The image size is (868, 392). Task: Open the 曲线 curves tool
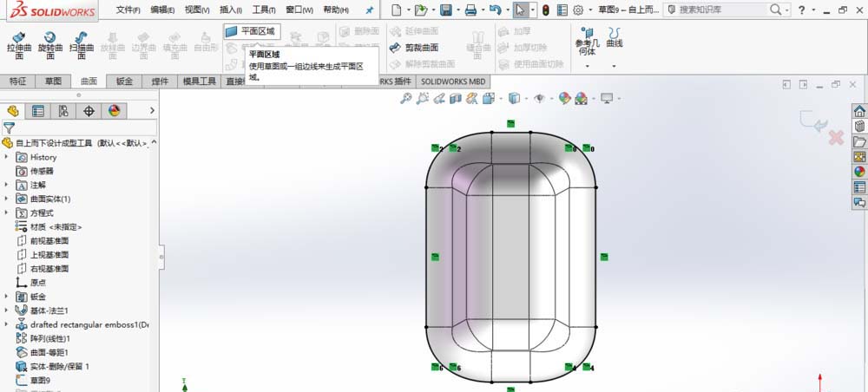click(x=615, y=37)
